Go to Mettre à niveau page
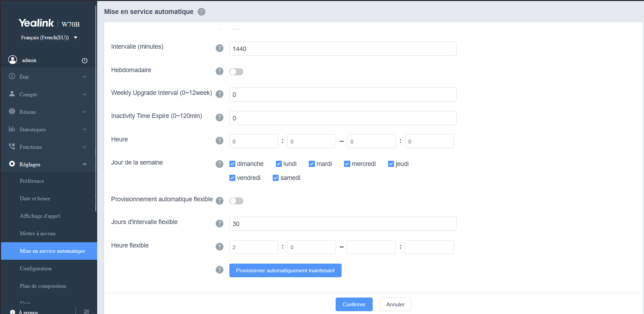The height and width of the screenshot is (314, 644). [x=38, y=233]
